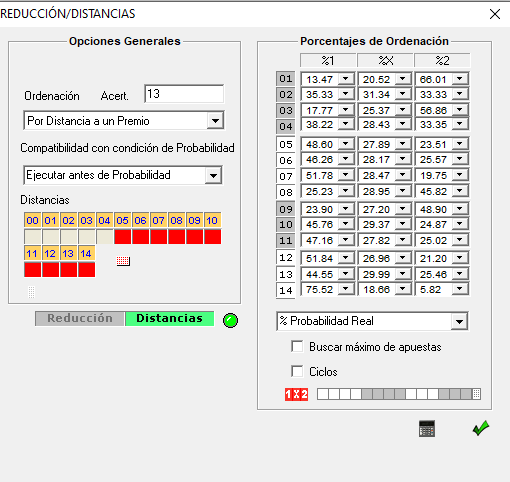
Task: Enable Buscar máximo de apuestas checkbox
Action: coord(297,346)
